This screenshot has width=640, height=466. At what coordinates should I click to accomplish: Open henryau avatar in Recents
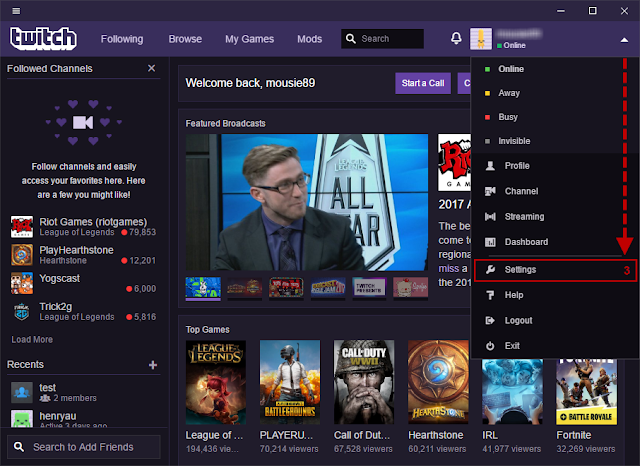(22, 419)
